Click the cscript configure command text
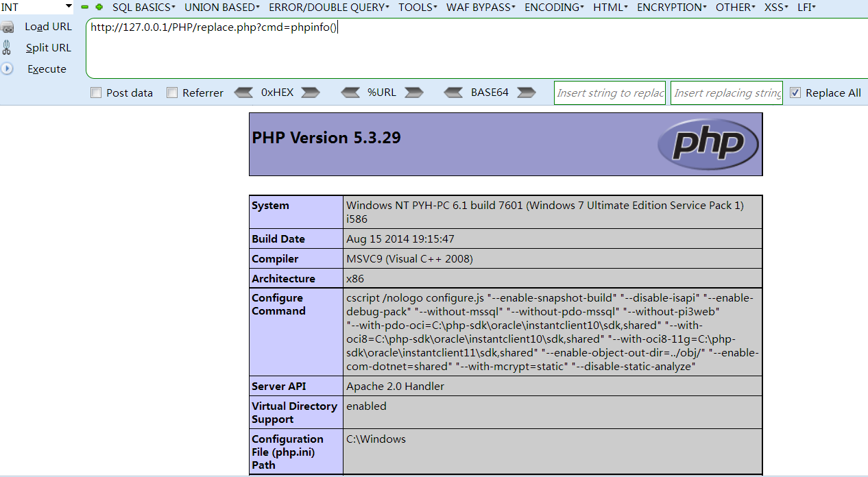 pos(553,332)
